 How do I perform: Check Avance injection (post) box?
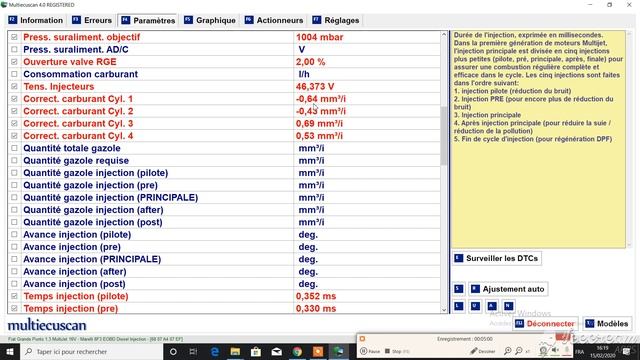pyautogui.click(x=14, y=284)
